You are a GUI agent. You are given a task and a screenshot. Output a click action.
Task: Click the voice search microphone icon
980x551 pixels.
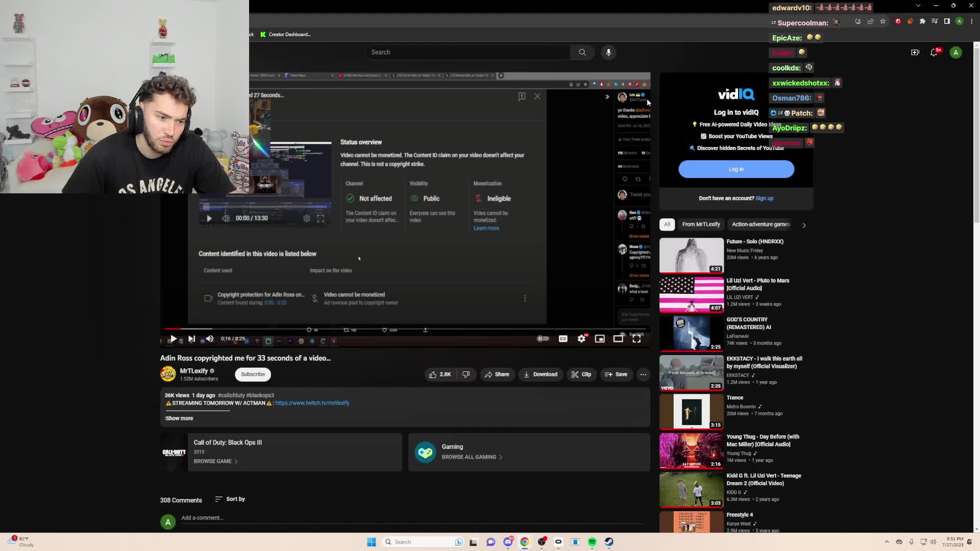(608, 53)
